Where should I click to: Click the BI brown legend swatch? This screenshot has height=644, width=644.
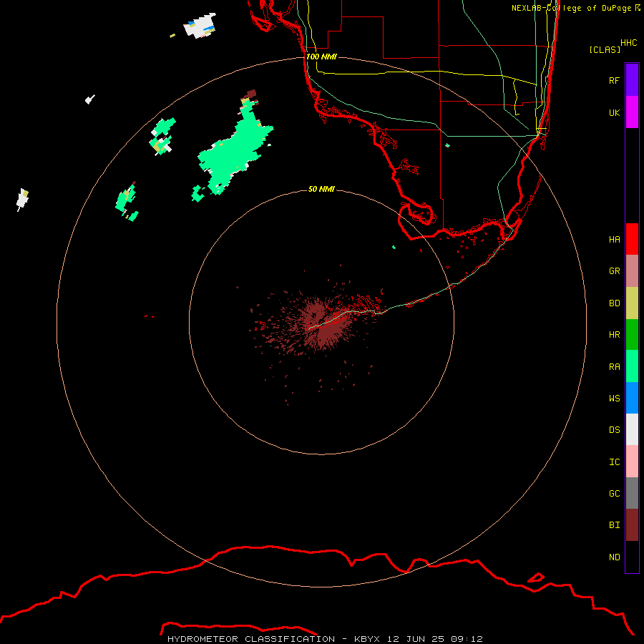pyautogui.click(x=632, y=525)
